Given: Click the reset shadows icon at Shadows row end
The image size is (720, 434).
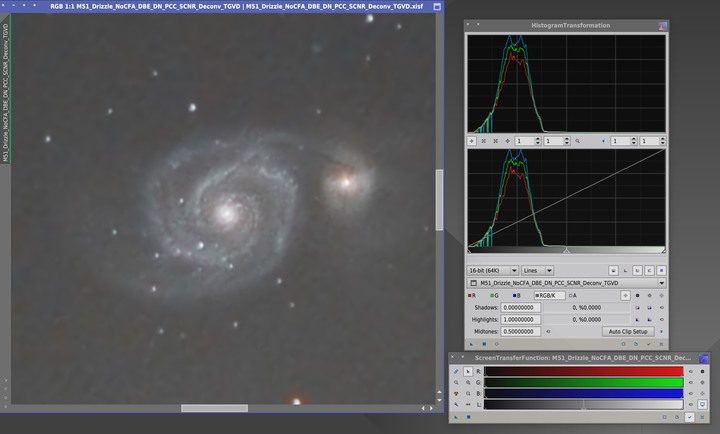Looking at the screenshot, I should [x=661, y=308].
